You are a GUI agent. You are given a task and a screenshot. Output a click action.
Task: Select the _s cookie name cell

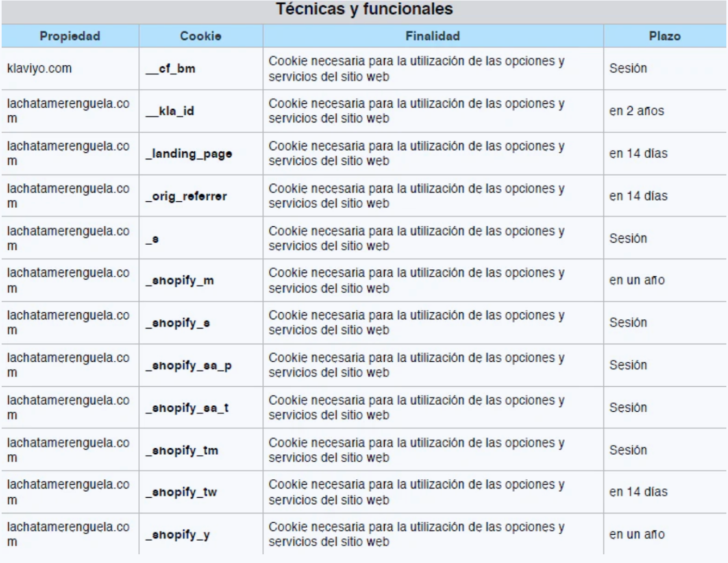point(152,239)
